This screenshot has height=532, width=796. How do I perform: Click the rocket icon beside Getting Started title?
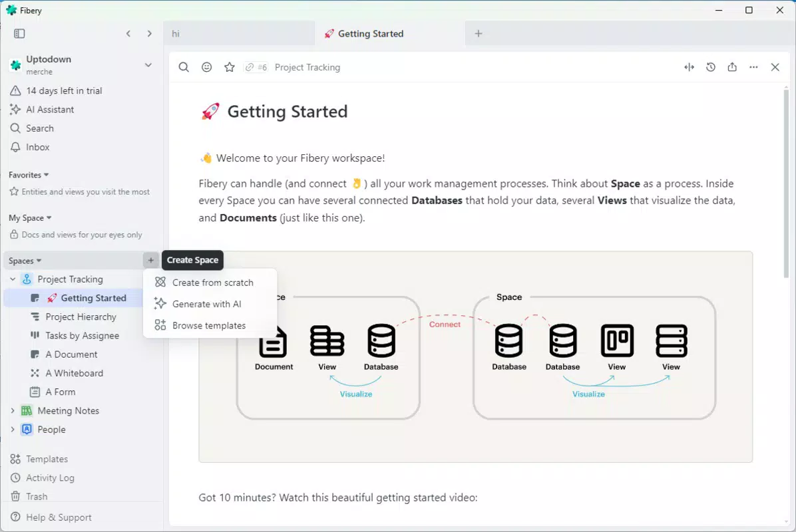(210, 111)
